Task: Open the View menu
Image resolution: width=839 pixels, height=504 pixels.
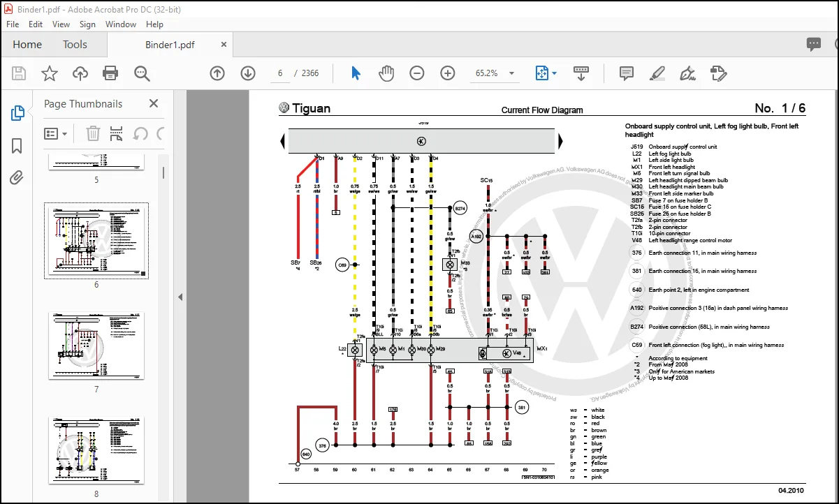Action: pyautogui.click(x=61, y=24)
